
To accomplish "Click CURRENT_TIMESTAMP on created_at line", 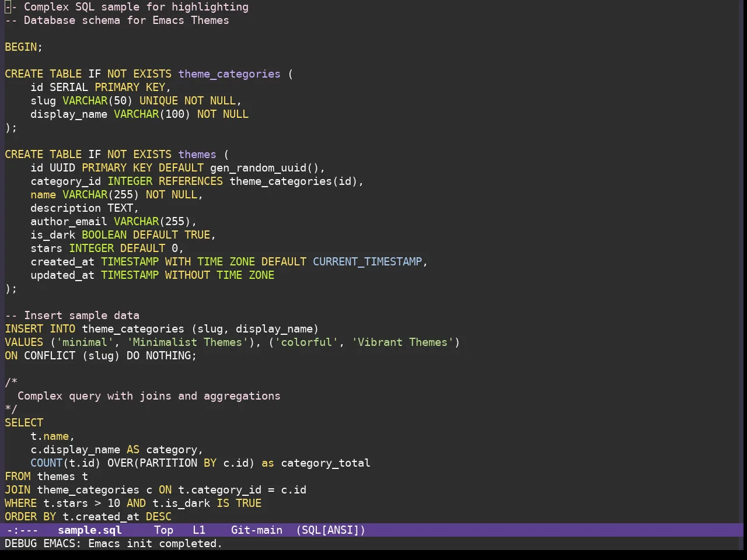I will pos(367,262).
